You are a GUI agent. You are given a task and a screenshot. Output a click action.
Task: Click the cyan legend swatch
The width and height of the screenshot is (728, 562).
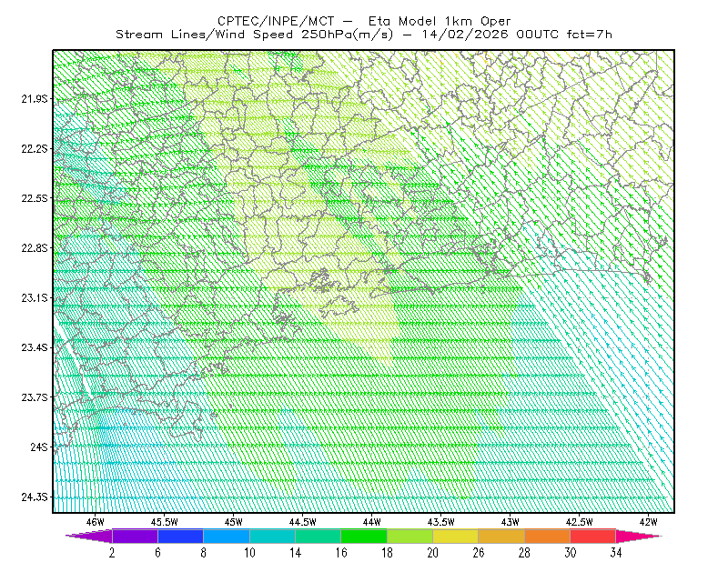[x=272, y=536]
